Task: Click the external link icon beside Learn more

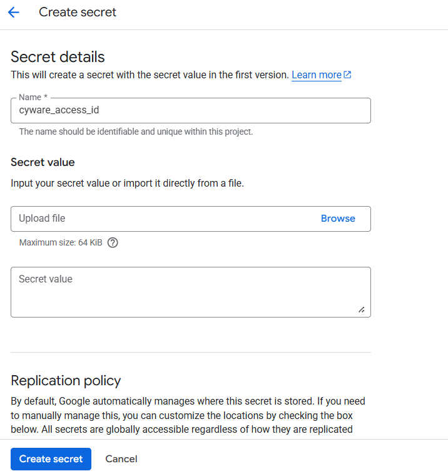Action: click(347, 75)
